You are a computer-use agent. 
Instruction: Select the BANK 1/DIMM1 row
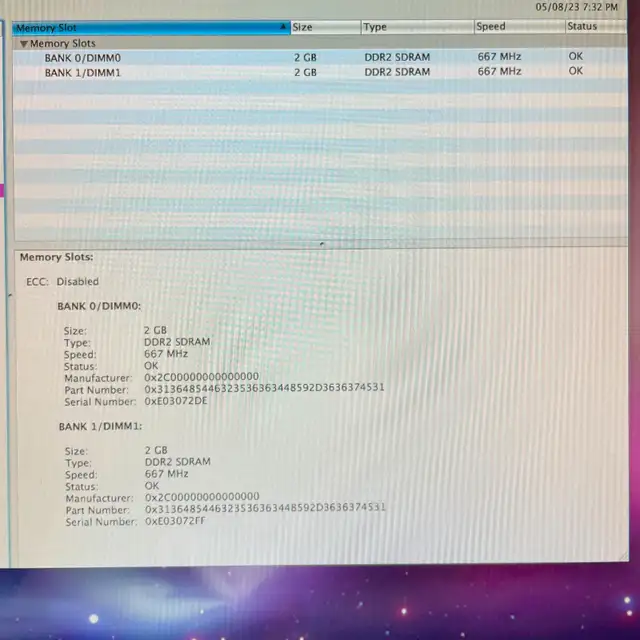click(320, 72)
